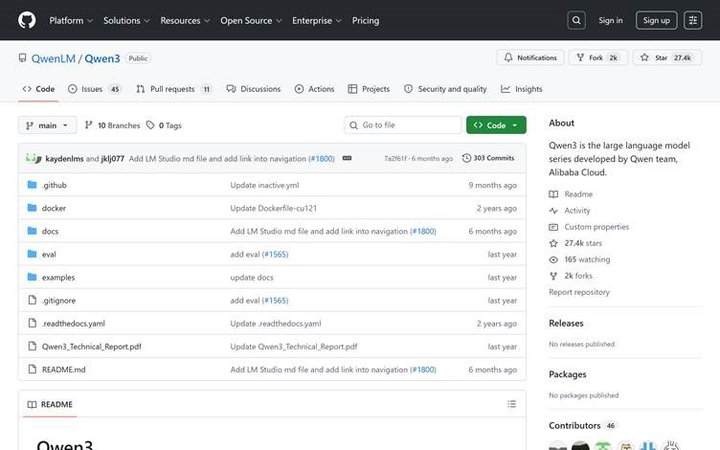Screen dimensions: 720x450
Task: View 0 Tags
Action: 164,125
